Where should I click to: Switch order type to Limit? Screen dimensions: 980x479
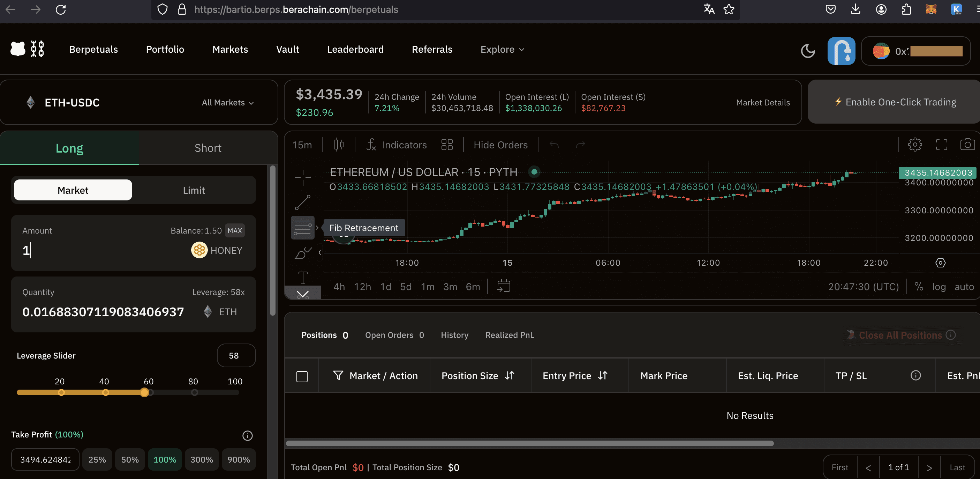(194, 190)
